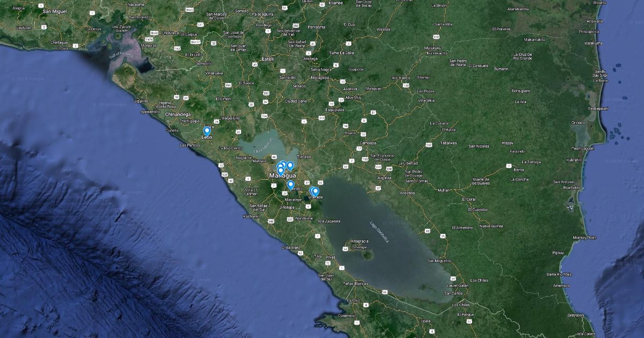Click the Bluefields label on east coast
The image size is (644, 338).
point(572,188)
